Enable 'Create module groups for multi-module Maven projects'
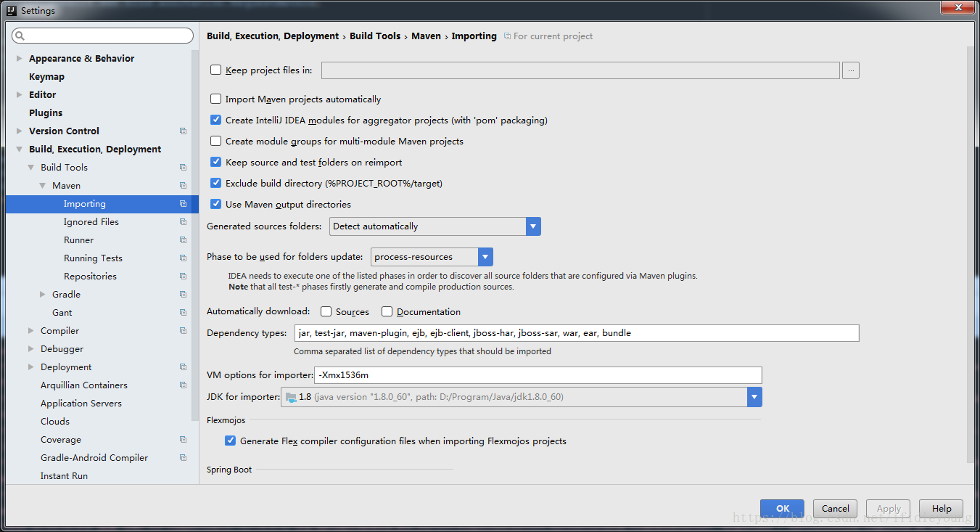This screenshot has height=532, width=980. [215, 141]
